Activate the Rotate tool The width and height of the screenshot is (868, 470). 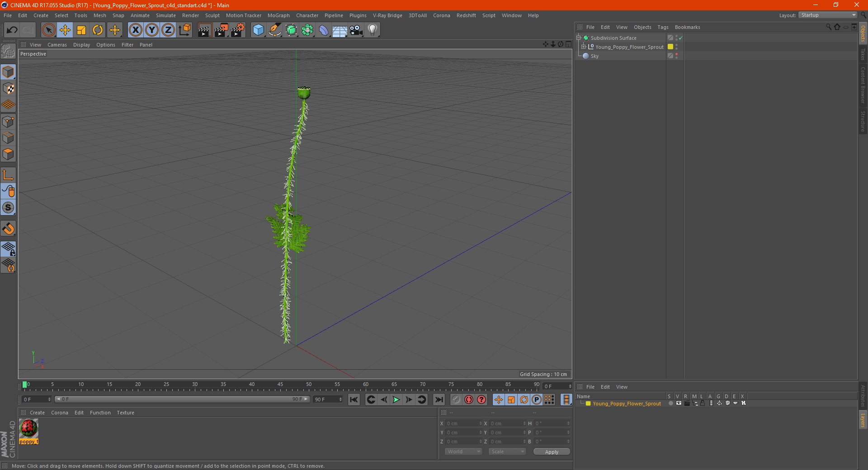tap(98, 30)
